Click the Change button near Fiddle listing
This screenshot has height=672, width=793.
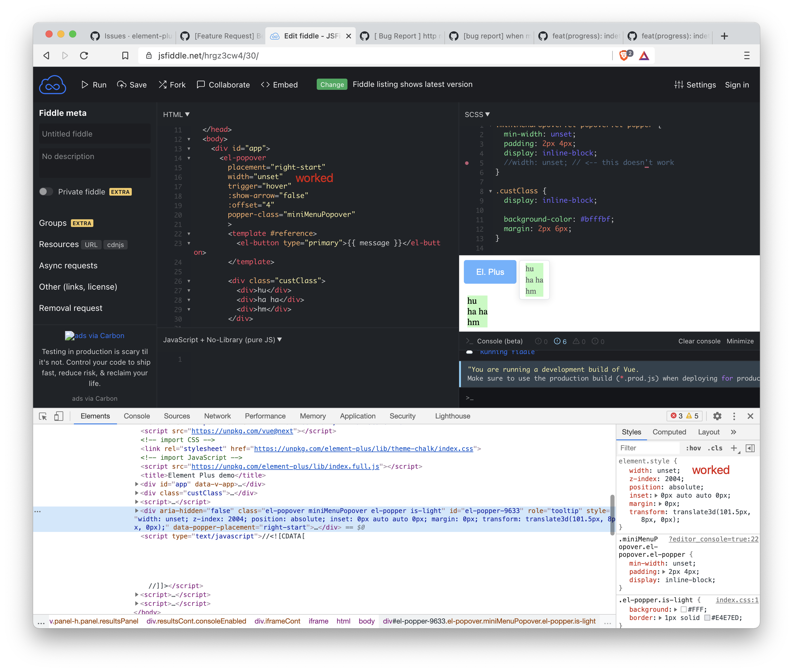pos(331,84)
